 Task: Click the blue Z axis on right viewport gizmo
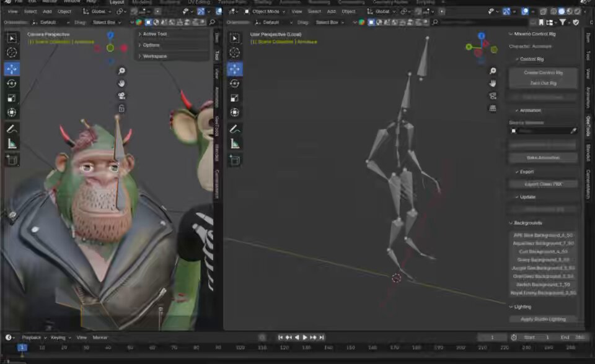tap(481, 36)
